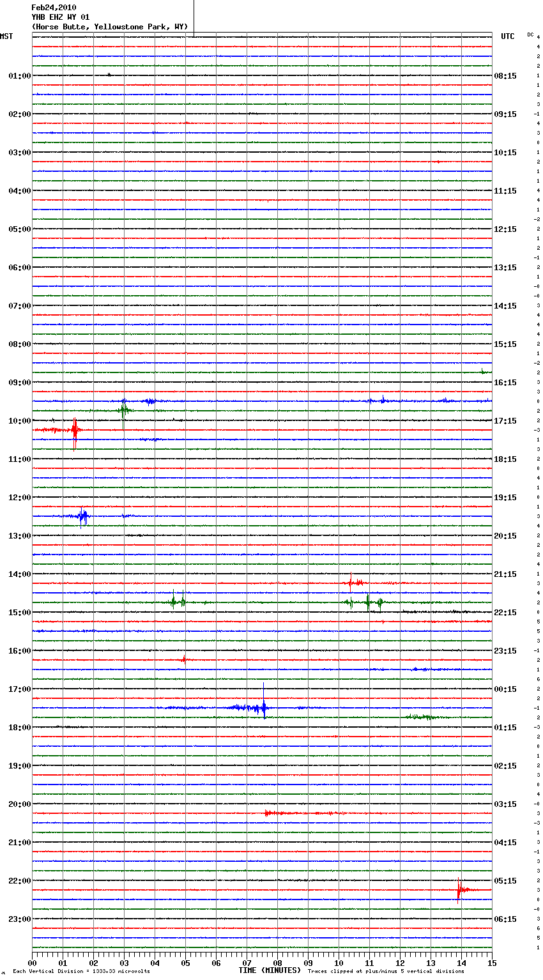
Task: Select the 22:00 MST row label
Action: click(x=20, y=881)
